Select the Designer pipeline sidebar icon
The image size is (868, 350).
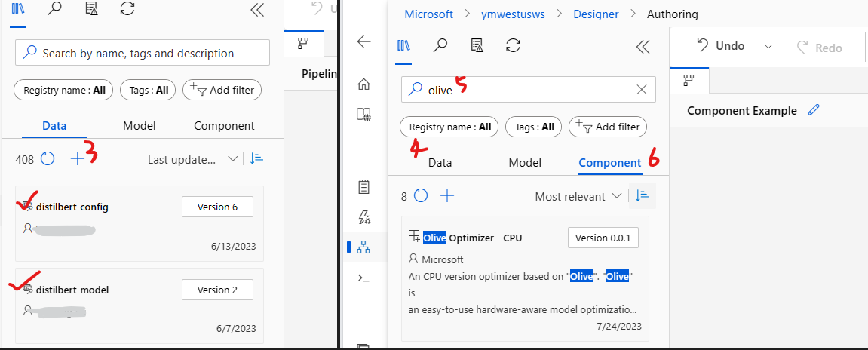point(363,247)
